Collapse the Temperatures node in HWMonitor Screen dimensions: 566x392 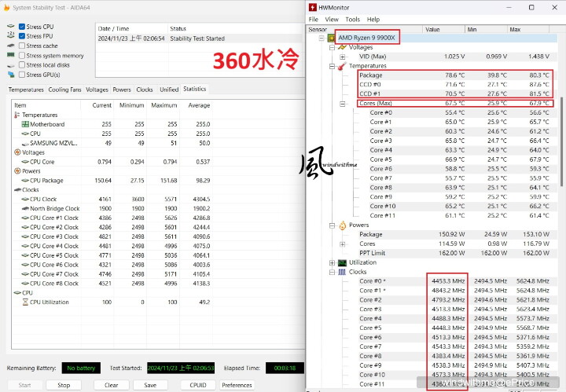(x=332, y=66)
